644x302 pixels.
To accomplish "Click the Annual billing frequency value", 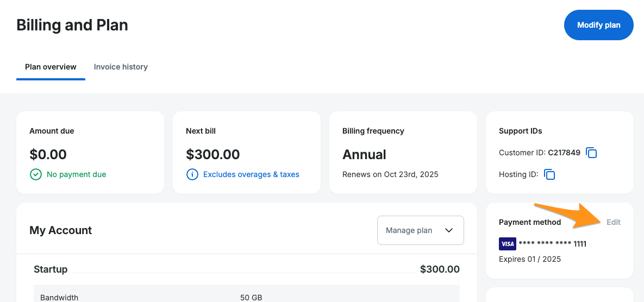I will click(364, 154).
